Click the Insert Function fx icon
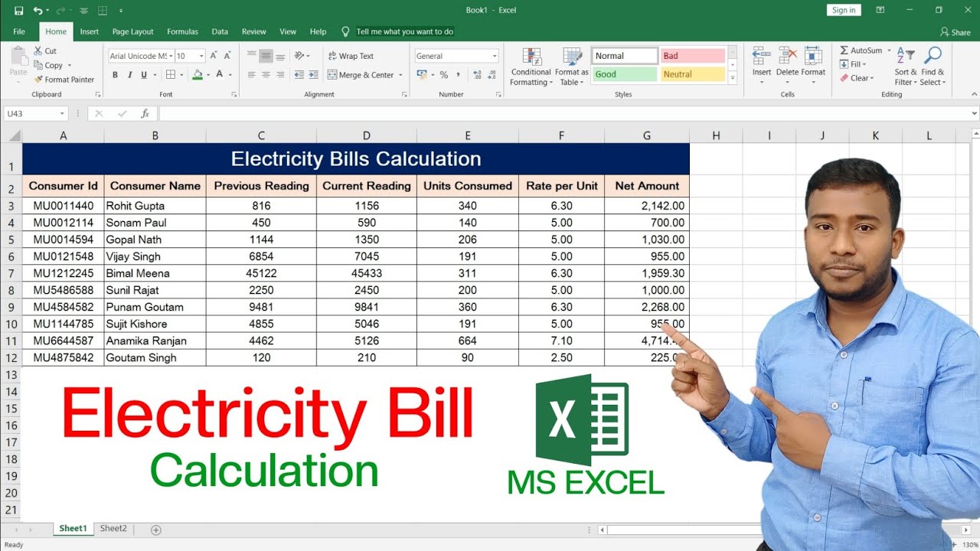Viewport: 980px width, 551px height. pos(145,113)
